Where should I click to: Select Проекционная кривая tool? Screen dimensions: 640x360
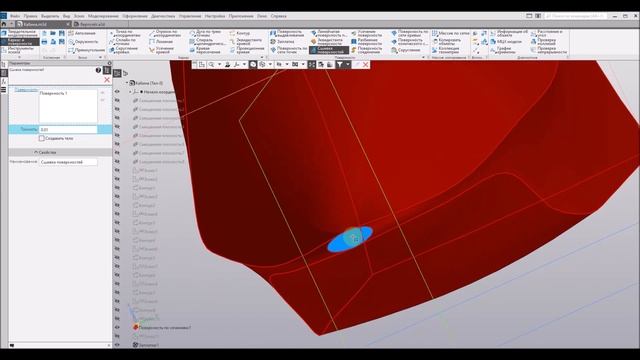[247, 50]
